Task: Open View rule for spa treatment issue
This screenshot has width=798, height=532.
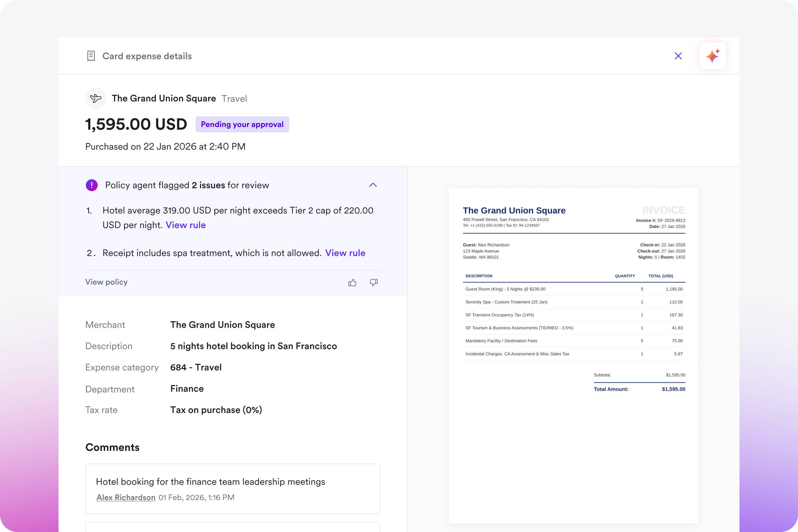Action: click(345, 253)
